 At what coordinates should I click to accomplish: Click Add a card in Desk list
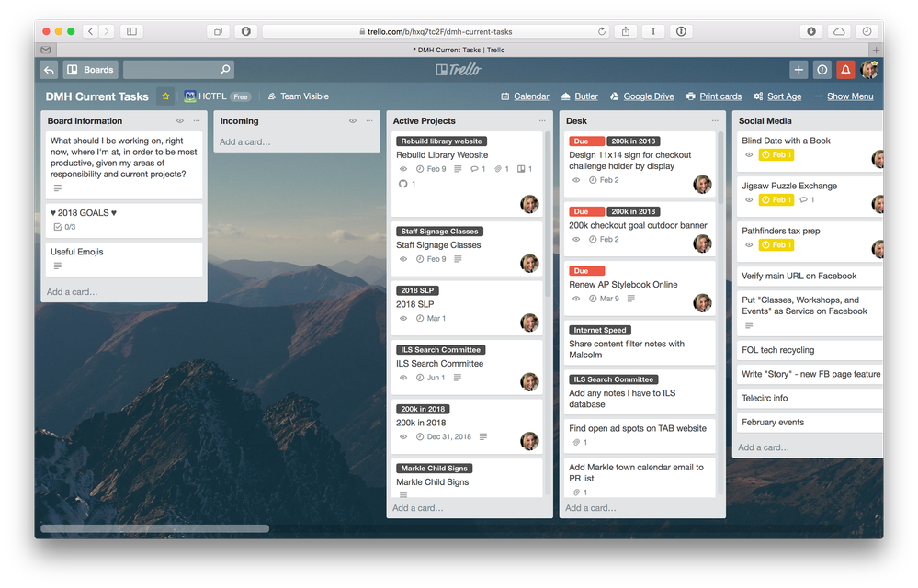pyautogui.click(x=590, y=508)
